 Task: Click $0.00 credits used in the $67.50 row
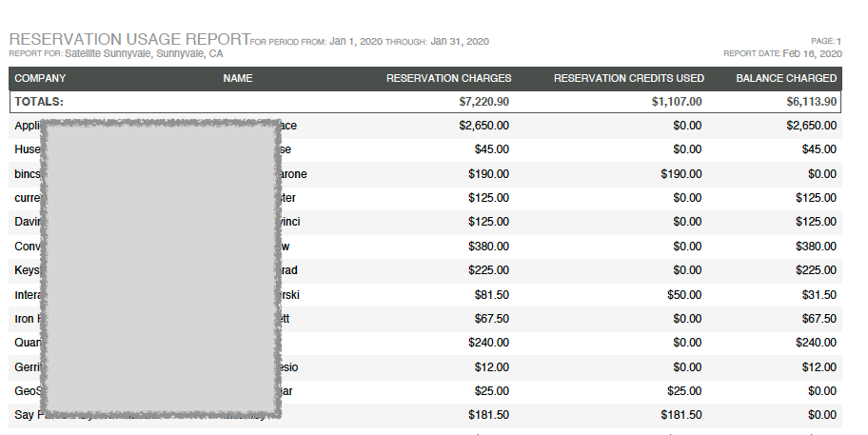pyautogui.click(x=687, y=319)
